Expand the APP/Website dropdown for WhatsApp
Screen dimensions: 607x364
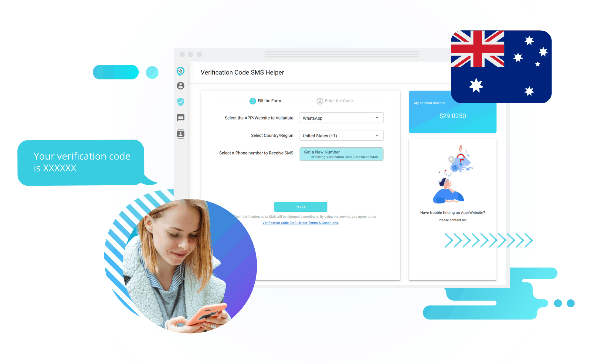click(x=377, y=117)
